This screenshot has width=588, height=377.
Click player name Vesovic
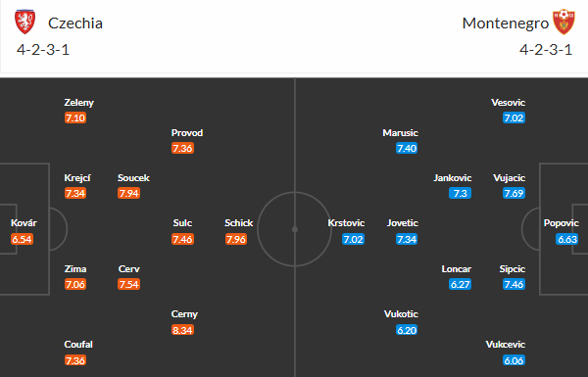pyautogui.click(x=508, y=103)
